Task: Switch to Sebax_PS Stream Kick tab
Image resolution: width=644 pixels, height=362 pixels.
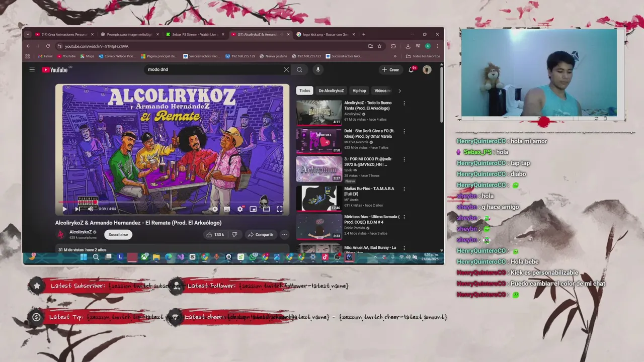Action: point(194,35)
